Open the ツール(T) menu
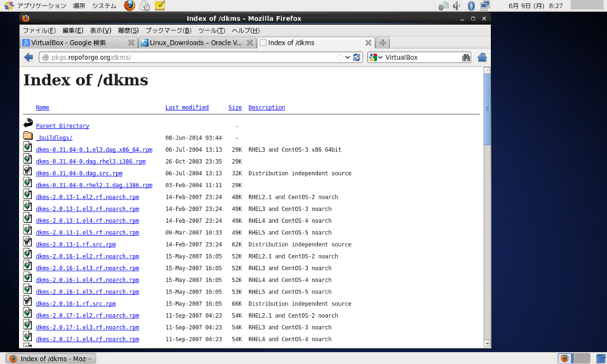The height and width of the screenshot is (364, 607). click(x=212, y=30)
